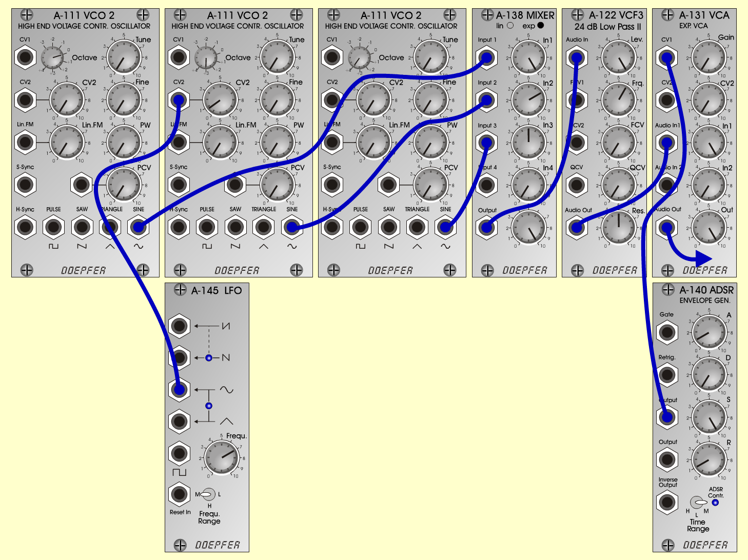Click the A-122 VCF3 module title
Screen dimensions: 748x560
616,15
